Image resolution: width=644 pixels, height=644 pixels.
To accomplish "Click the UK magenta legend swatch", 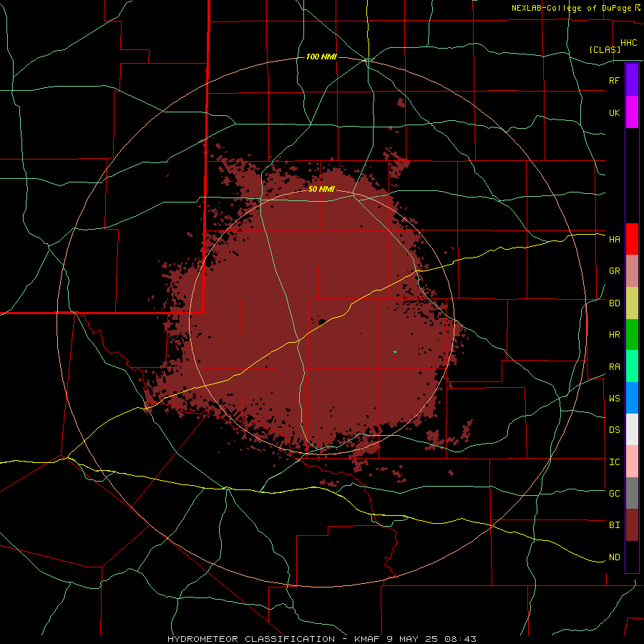I will [632, 112].
